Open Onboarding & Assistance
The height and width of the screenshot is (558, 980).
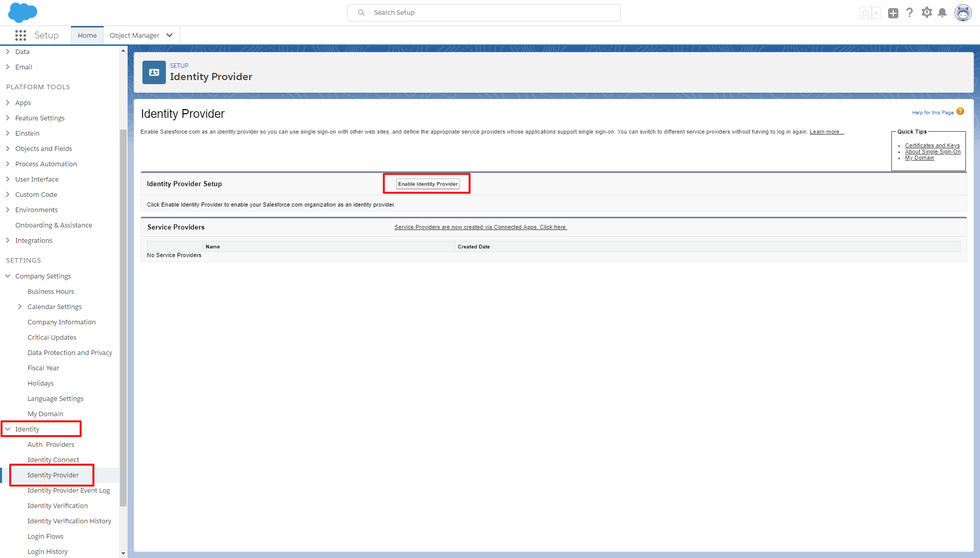54,225
